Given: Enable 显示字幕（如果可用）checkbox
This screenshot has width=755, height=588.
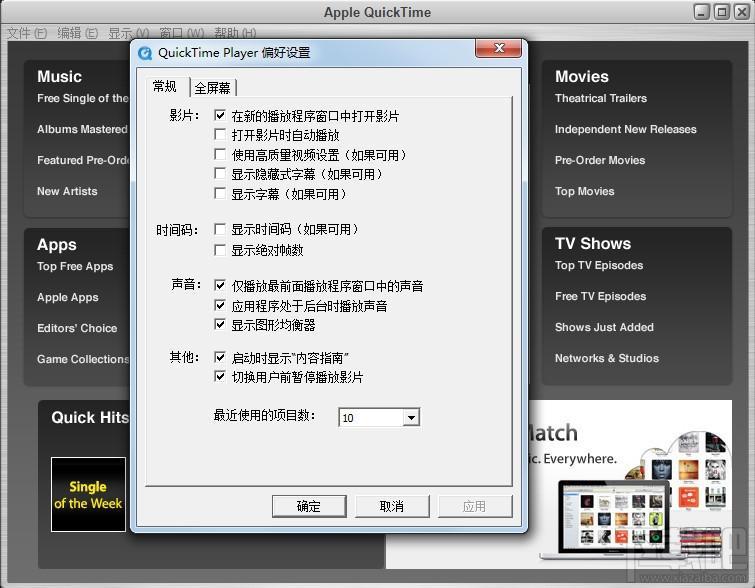Looking at the screenshot, I should pos(220,194).
